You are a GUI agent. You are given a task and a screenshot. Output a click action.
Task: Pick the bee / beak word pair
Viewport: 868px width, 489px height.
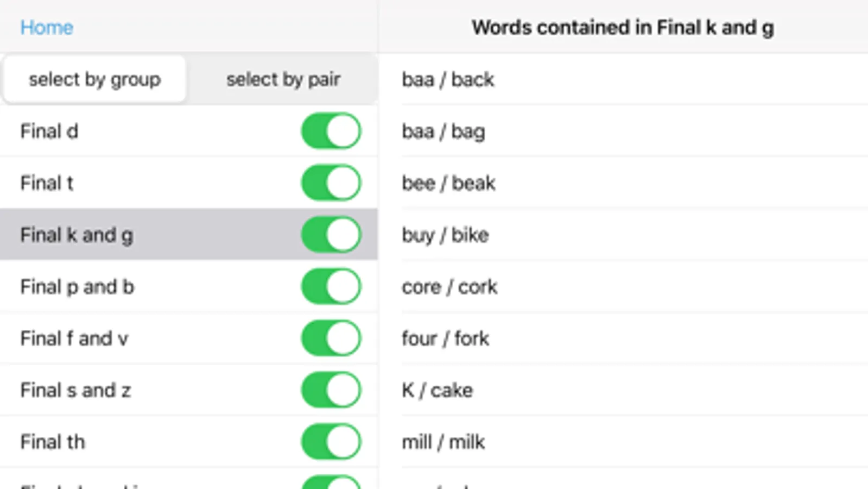tap(448, 183)
